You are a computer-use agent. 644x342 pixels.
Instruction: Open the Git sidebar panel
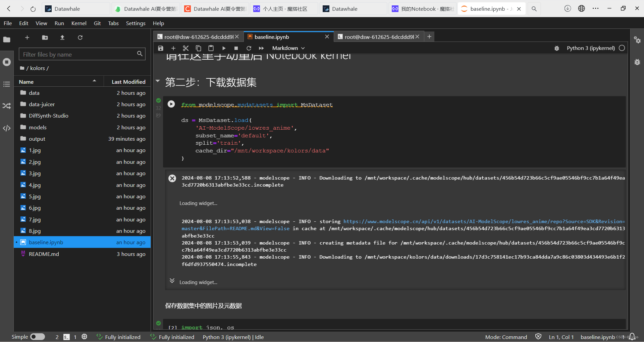click(x=7, y=106)
